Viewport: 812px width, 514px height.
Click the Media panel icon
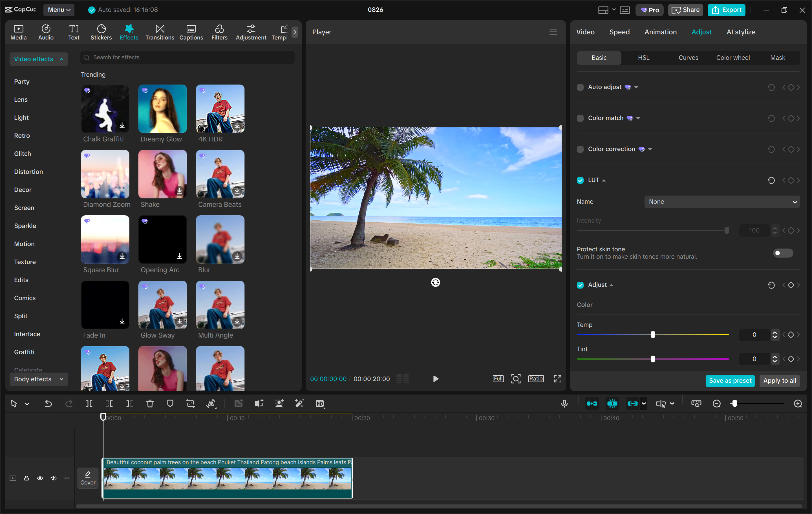(x=18, y=32)
